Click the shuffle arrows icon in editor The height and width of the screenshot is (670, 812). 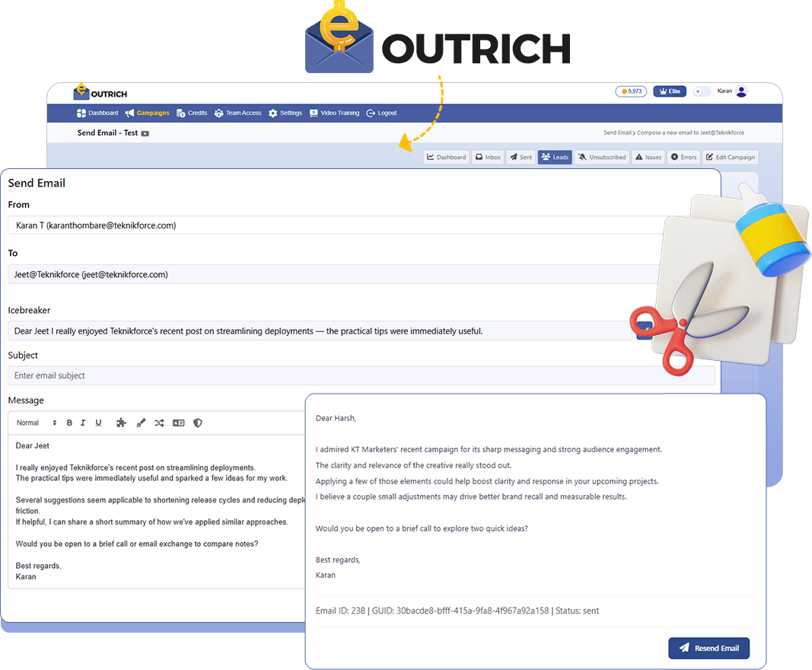pyautogui.click(x=159, y=423)
